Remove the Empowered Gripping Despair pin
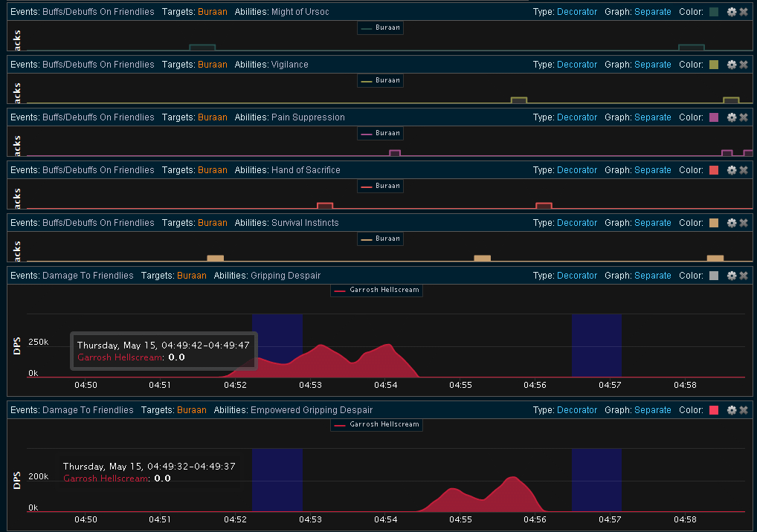This screenshot has width=757, height=532. pyautogui.click(x=744, y=410)
